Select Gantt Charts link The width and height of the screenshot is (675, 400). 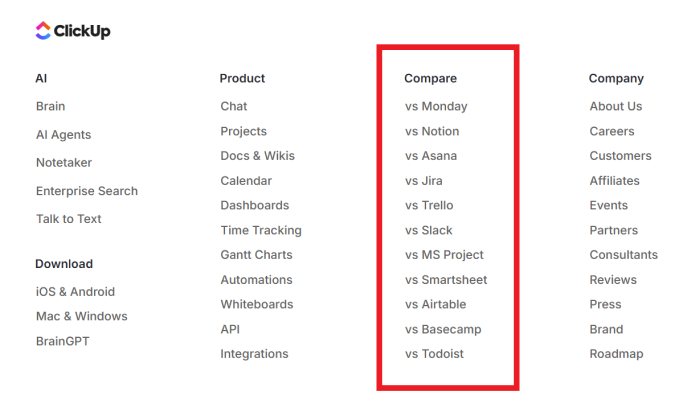click(256, 255)
